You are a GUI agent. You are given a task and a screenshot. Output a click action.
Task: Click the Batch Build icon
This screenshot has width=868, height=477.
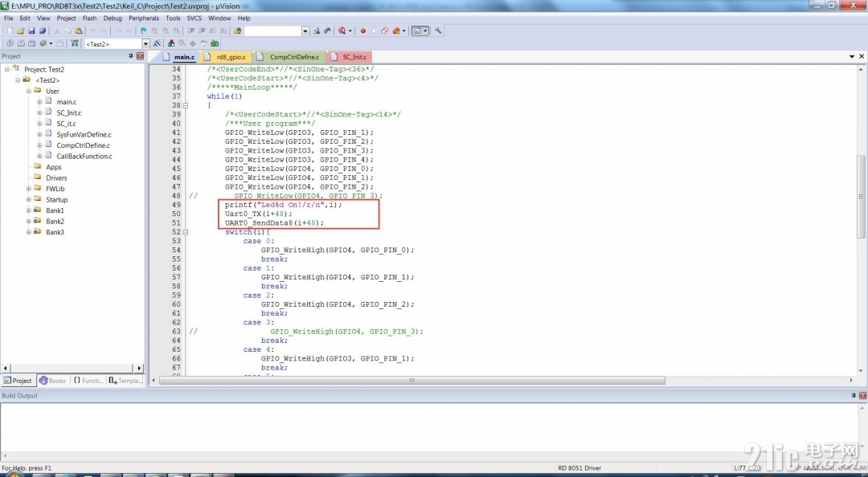pos(43,43)
